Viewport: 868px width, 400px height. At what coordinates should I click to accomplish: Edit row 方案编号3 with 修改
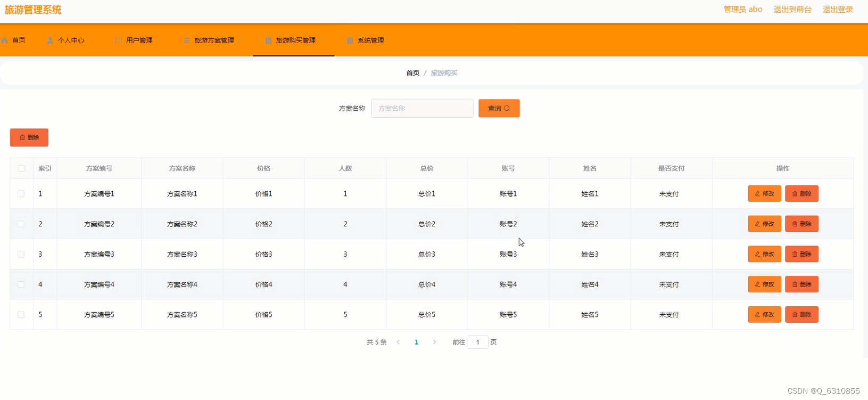point(764,254)
